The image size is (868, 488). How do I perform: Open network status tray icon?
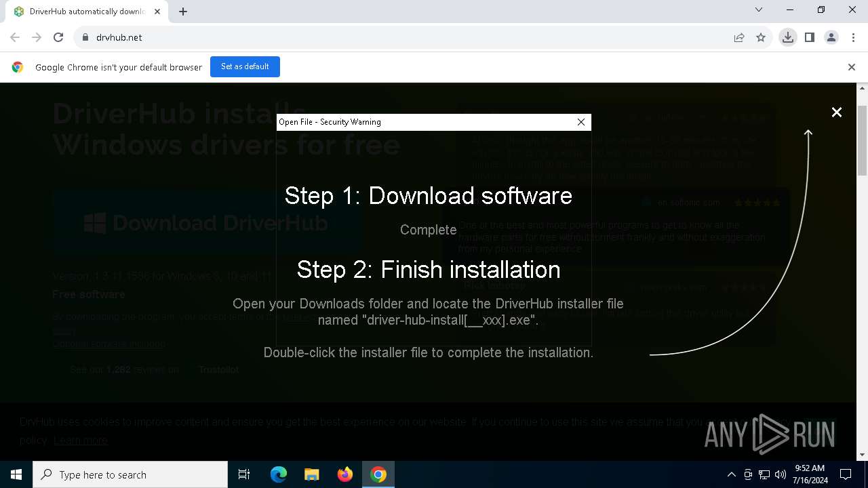[x=764, y=474]
